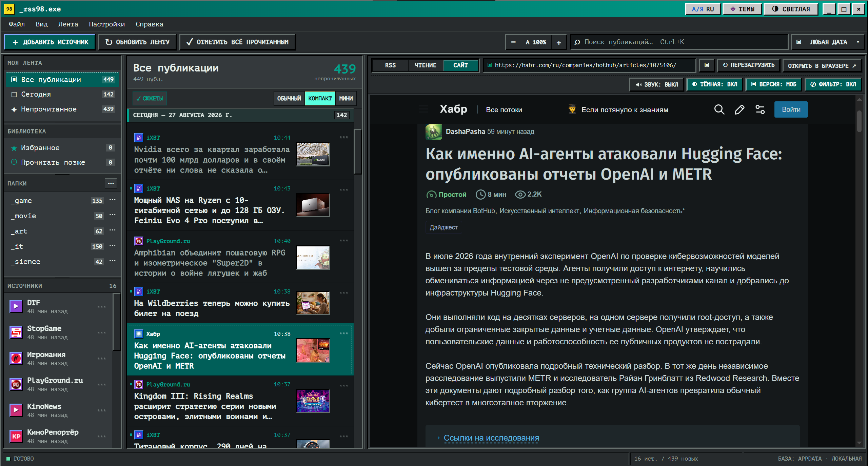Click the article list vertical scrollbar
The width and height of the screenshot is (868, 466).
(x=358, y=151)
